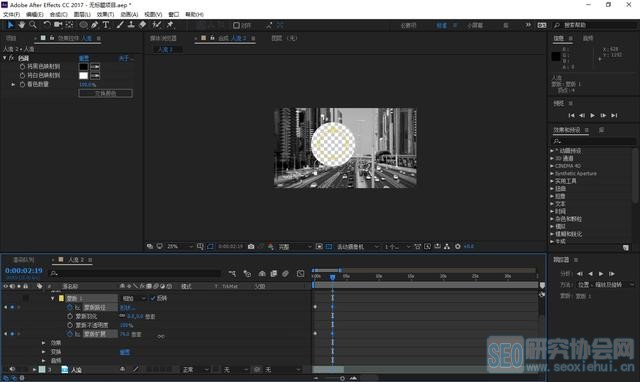Toggle video visibility of layer 3
This screenshot has width=640, height=382.
[12, 369]
